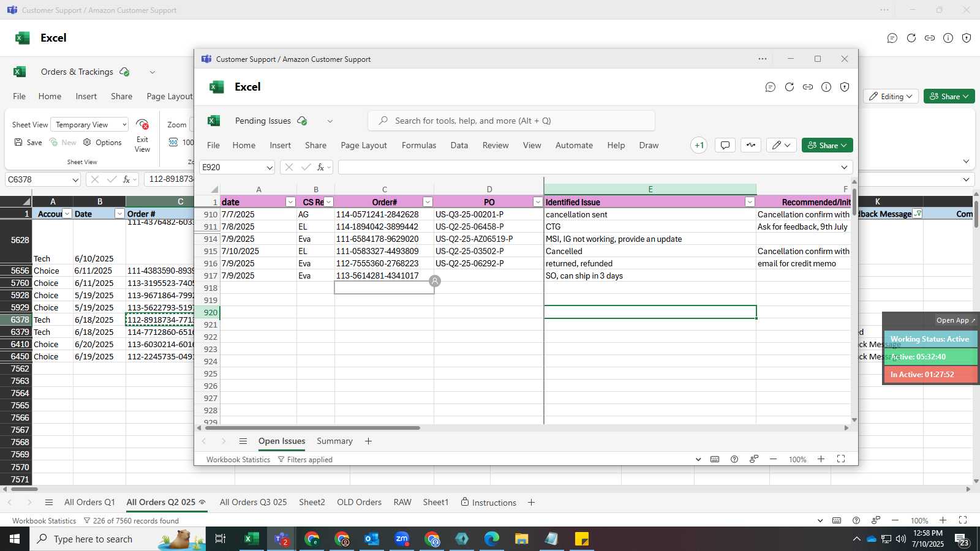
Task: Open shield icon in front window header
Action: click(x=845, y=87)
